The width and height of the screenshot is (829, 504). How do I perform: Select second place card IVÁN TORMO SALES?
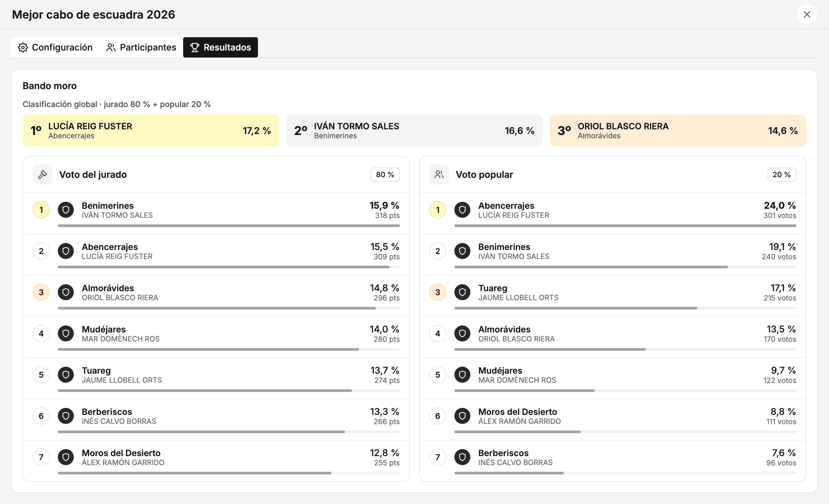pos(414,131)
